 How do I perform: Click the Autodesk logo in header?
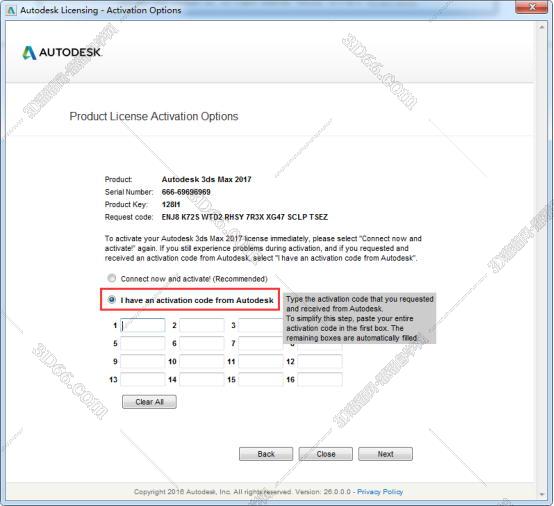(62, 53)
